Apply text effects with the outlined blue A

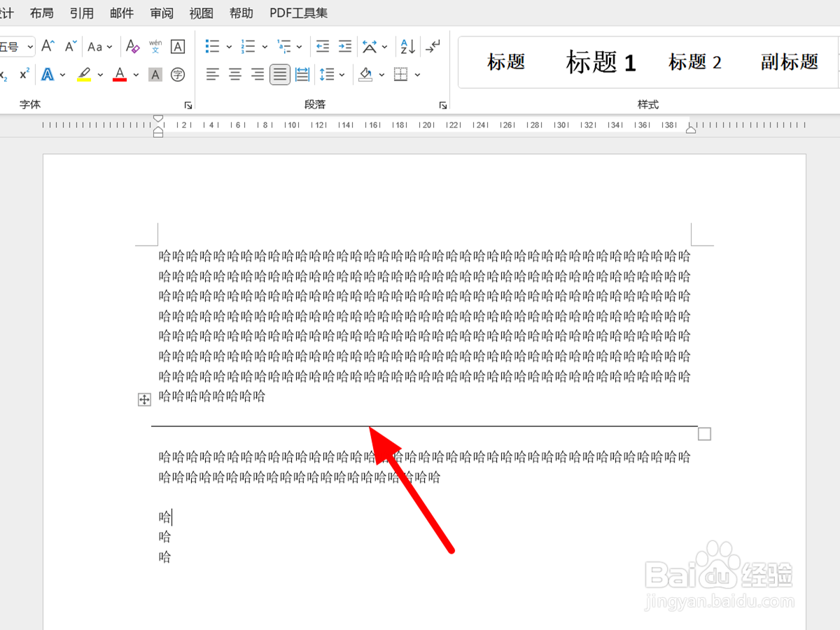click(x=48, y=74)
